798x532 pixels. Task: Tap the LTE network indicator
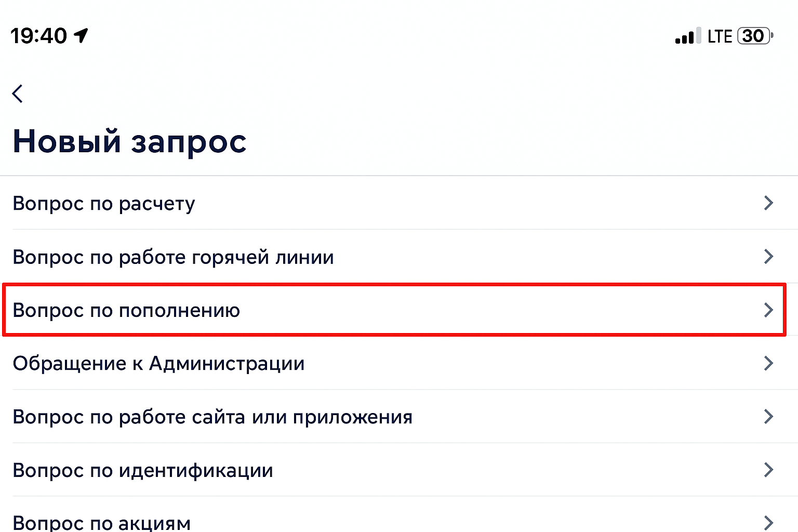point(720,36)
